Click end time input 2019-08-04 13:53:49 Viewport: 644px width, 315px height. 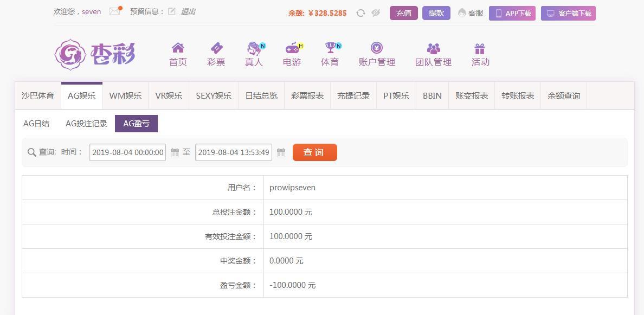234,152
